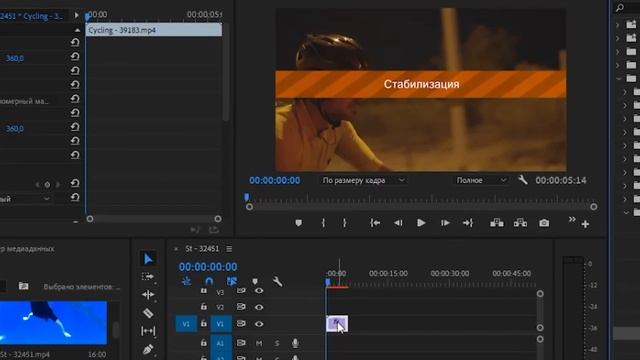Export frame with the camera icon

(544, 223)
